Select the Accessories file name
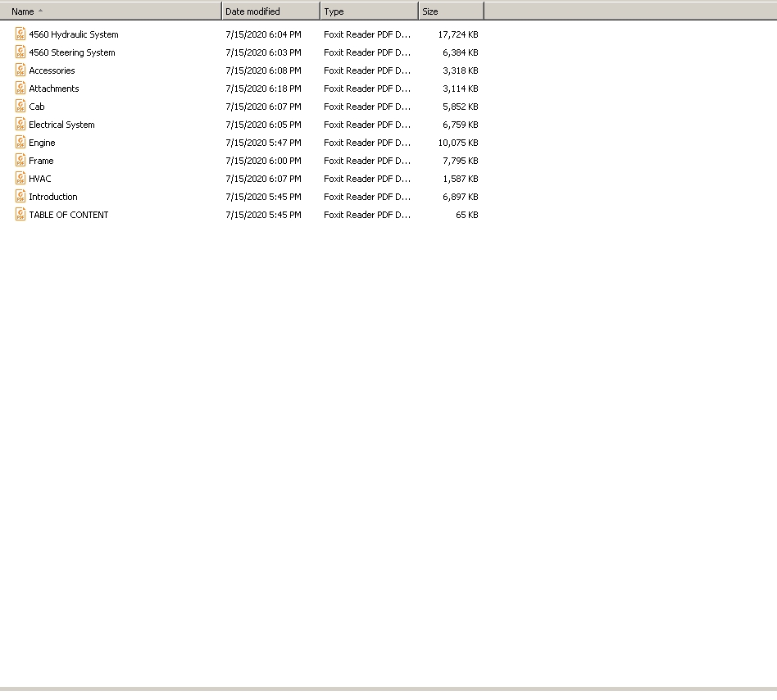The width and height of the screenshot is (777, 700). tap(52, 70)
